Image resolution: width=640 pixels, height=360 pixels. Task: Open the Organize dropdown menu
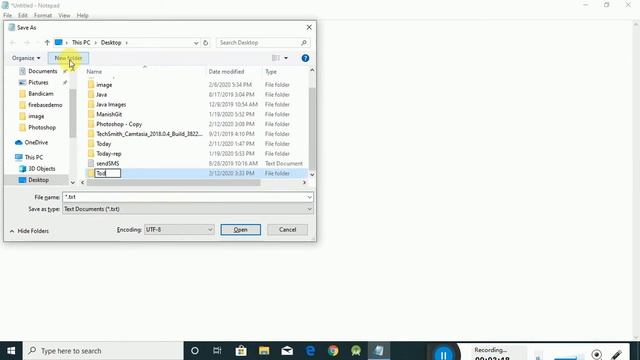pyautogui.click(x=26, y=58)
